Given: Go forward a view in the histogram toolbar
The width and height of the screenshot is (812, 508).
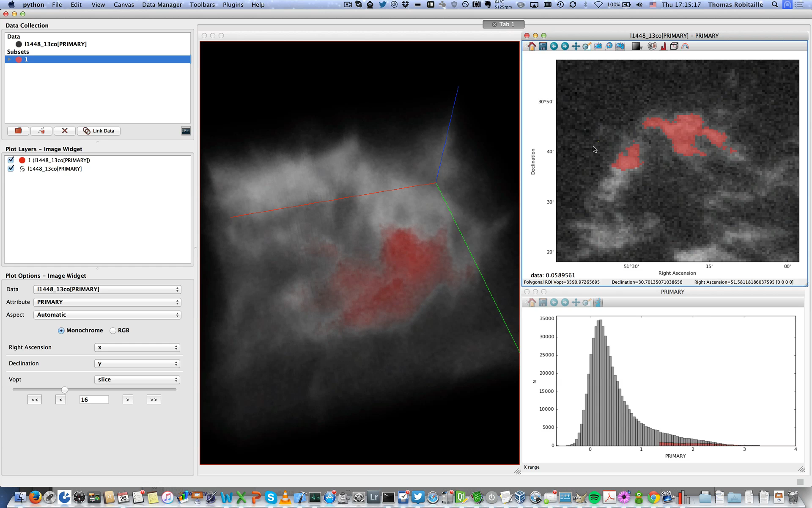Looking at the screenshot, I should (565, 302).
